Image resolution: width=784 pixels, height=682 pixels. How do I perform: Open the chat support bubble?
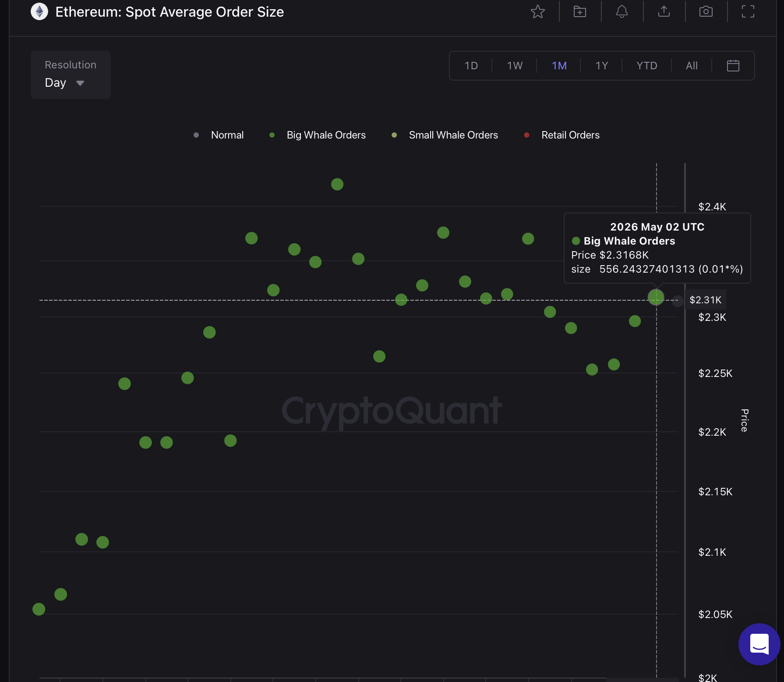759,644
